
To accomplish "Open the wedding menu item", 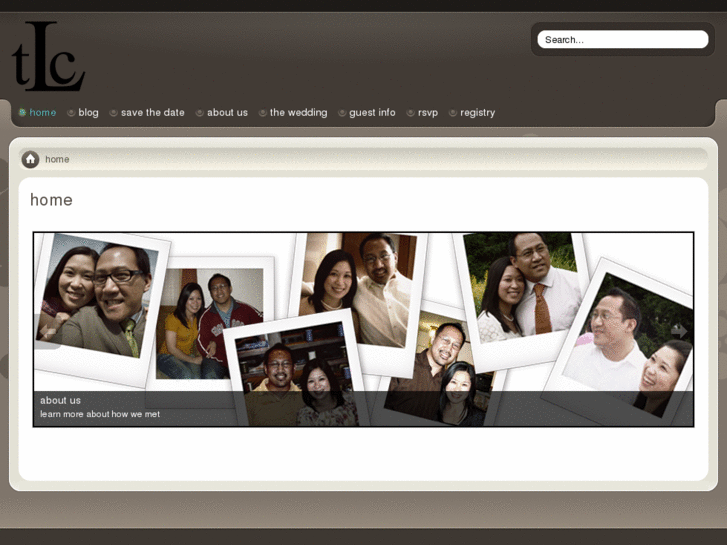I will [298, 113].
